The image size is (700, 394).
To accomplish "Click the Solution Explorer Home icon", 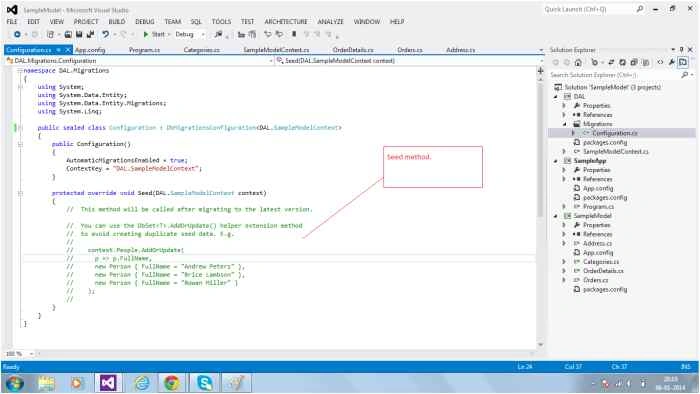I will click(578, 62).
